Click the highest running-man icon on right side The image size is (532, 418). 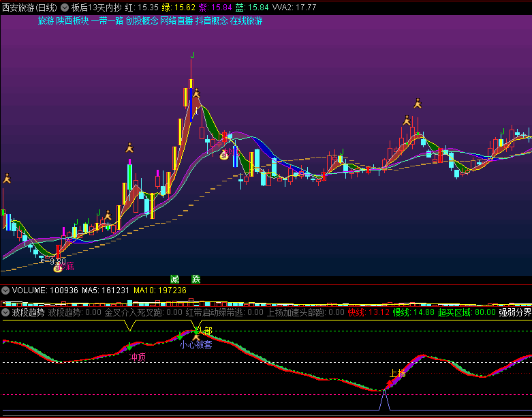click(x=418, y=104)
